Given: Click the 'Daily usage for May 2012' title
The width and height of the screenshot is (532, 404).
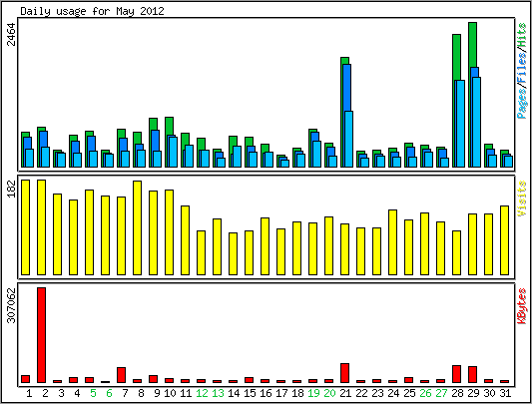Looking at the screenshot, I should (x=92, y=11).
